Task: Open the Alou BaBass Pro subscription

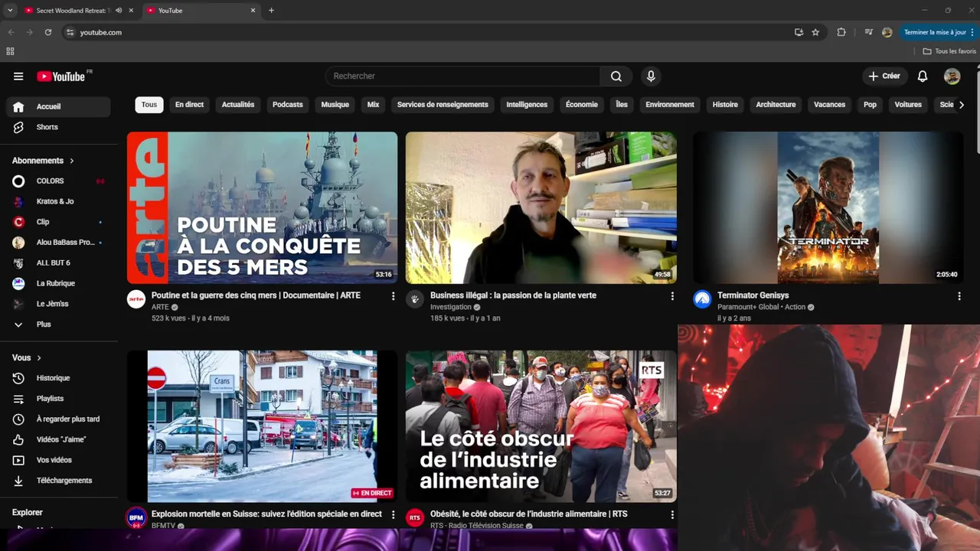Action: (58, 243)
